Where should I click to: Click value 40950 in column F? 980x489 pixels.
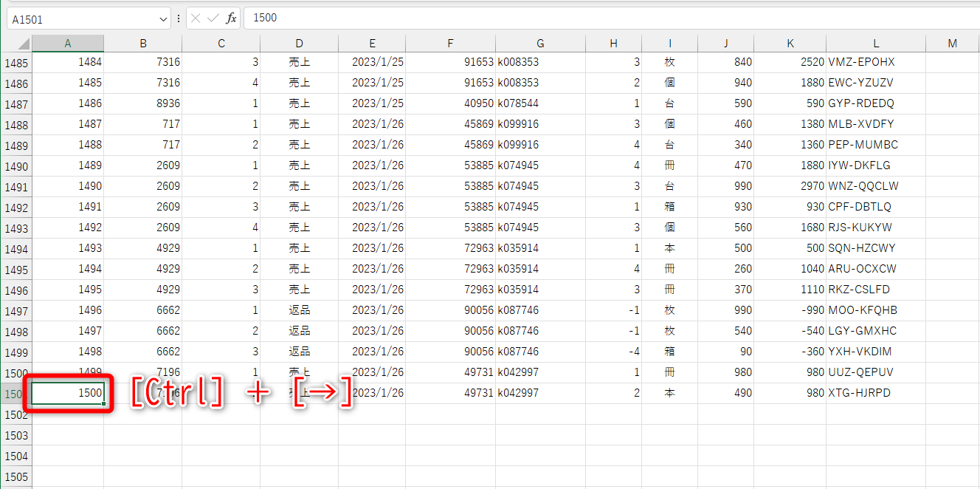click(x=451, y=103)
